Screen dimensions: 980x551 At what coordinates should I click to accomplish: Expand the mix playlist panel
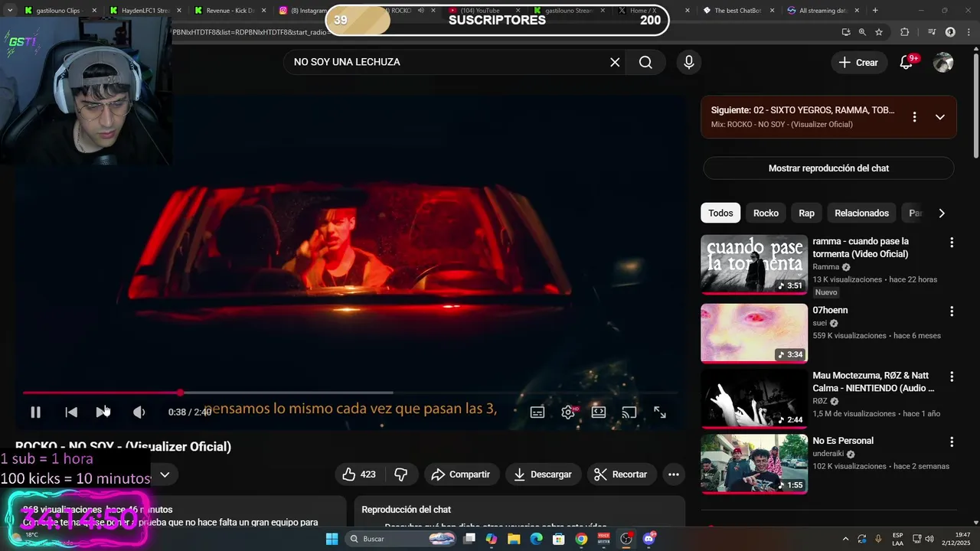click(939, 117)
